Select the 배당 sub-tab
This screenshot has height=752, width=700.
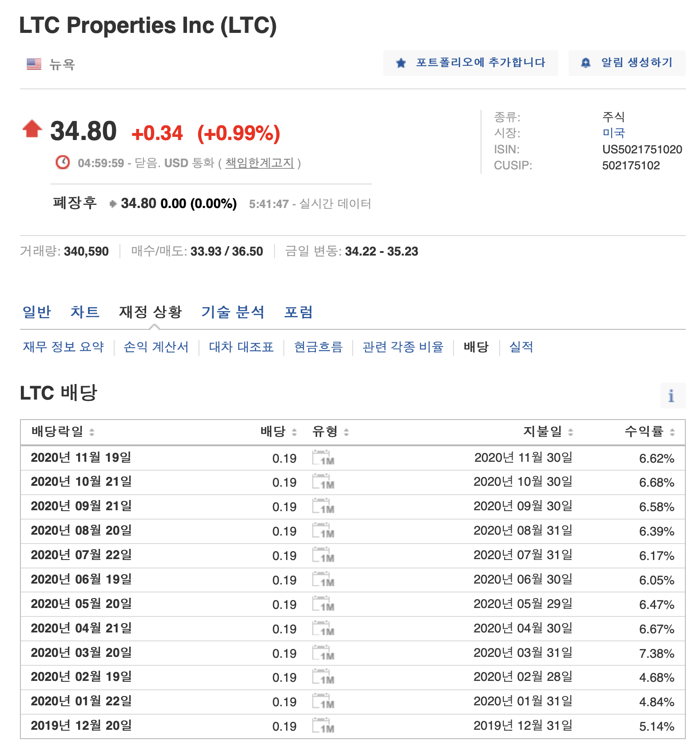[x=476, y=347]
